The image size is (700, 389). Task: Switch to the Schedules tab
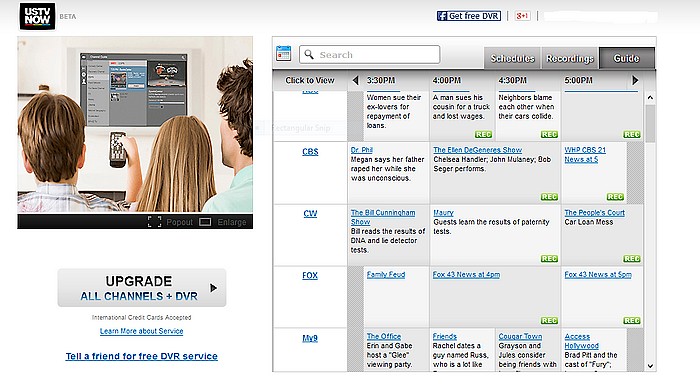click(x=512, y=59)
